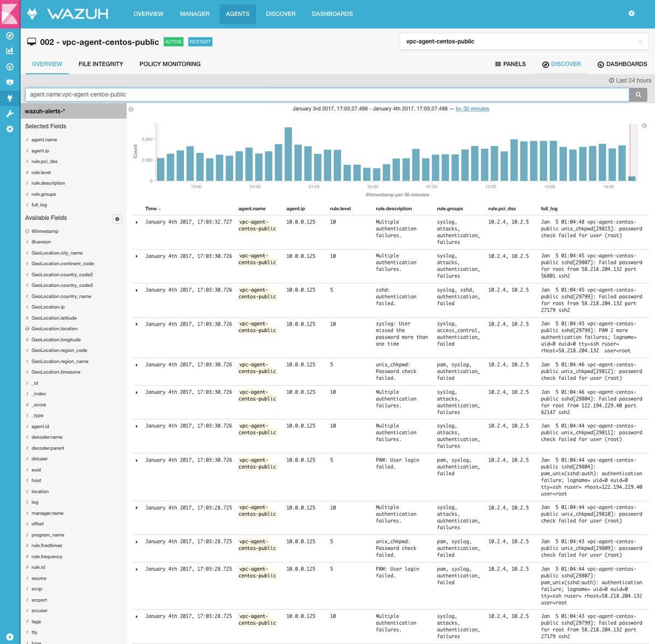
Task: Open the Last 24 hours time picker
Action: pos(630,80)
